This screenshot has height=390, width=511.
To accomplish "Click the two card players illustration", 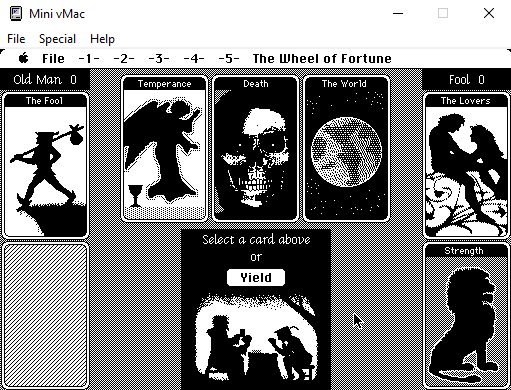I will tap(256, 337).
